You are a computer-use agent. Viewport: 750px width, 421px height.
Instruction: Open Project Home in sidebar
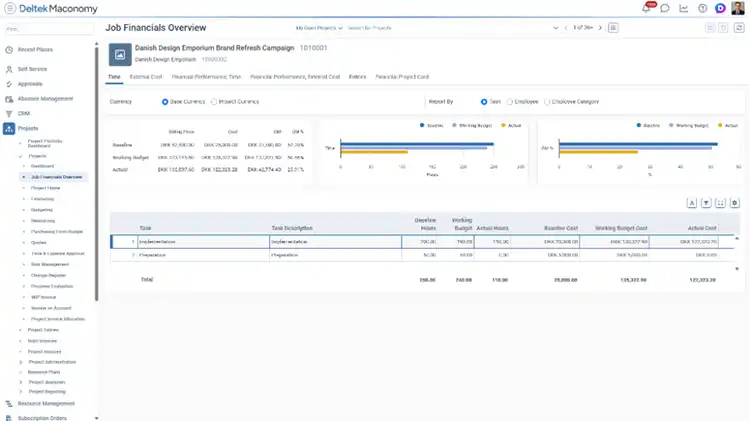45,188
